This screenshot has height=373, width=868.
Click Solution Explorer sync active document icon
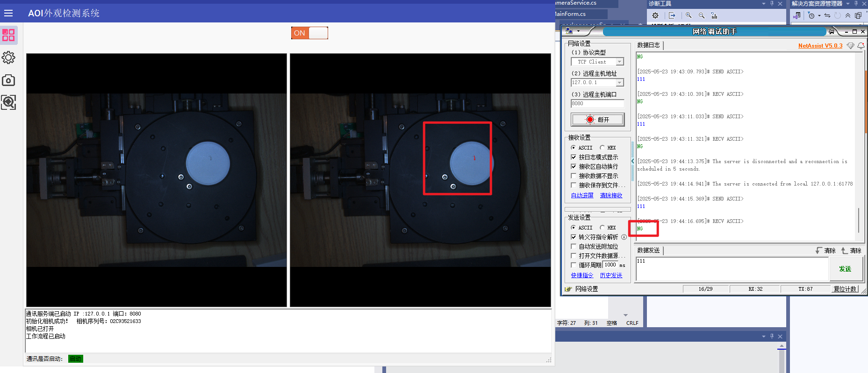tap(827, 15)
